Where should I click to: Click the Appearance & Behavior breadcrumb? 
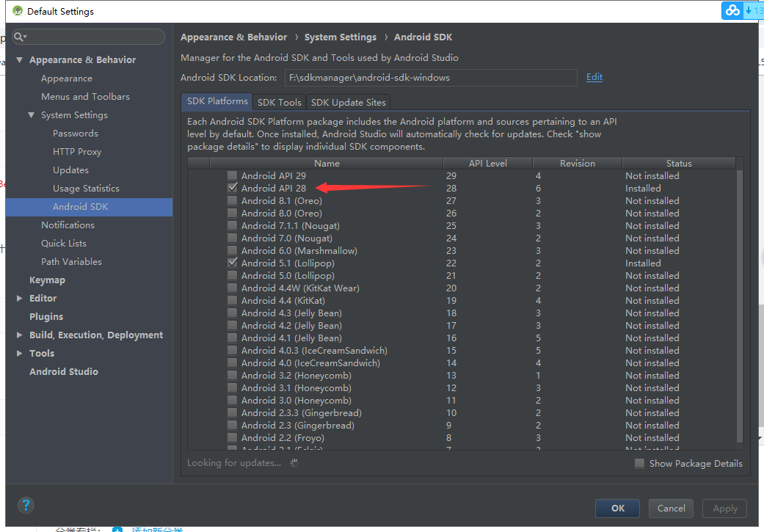(233, 37)
